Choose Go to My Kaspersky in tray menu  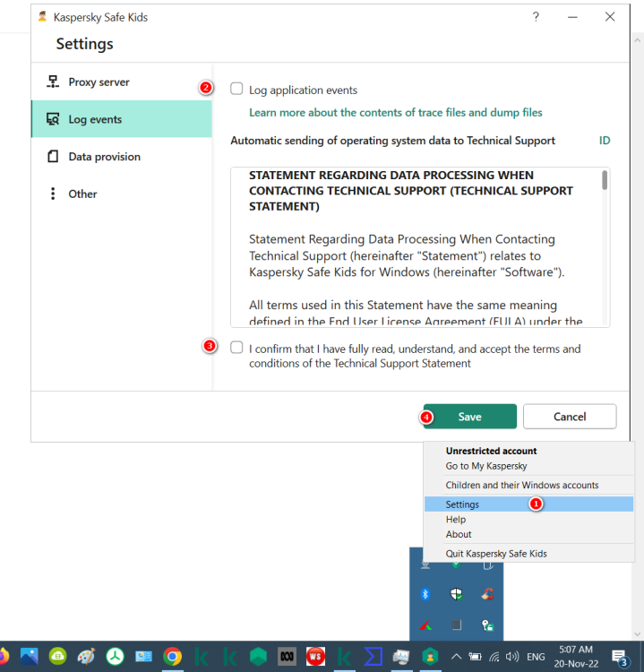pos(486,466)
